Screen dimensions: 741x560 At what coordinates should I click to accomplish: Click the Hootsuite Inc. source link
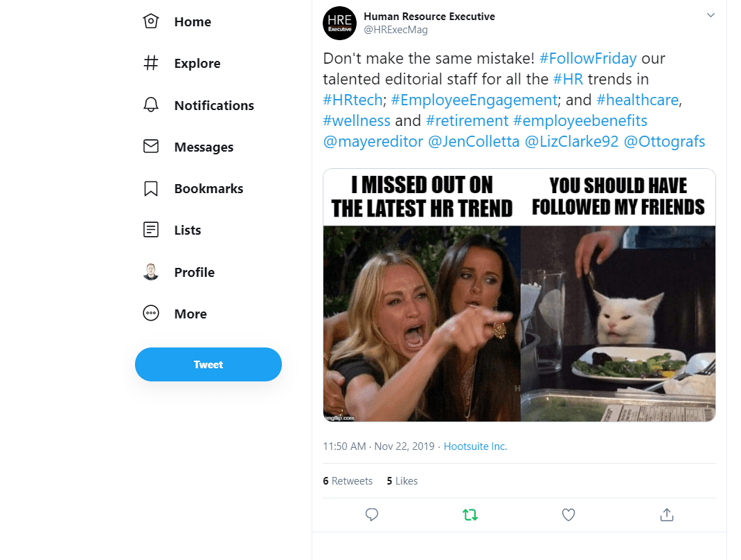pos(475,446)
